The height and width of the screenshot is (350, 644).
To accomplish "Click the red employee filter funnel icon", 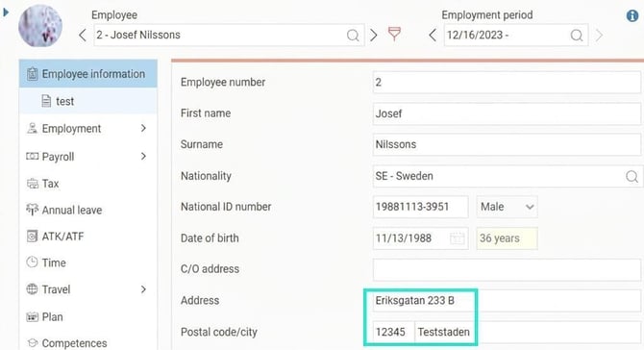I will 394,34.
